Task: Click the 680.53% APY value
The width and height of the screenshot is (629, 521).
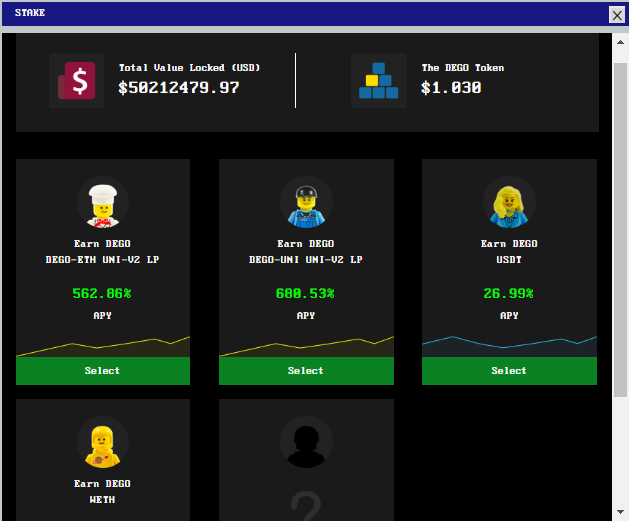Action: click(305, 294)
